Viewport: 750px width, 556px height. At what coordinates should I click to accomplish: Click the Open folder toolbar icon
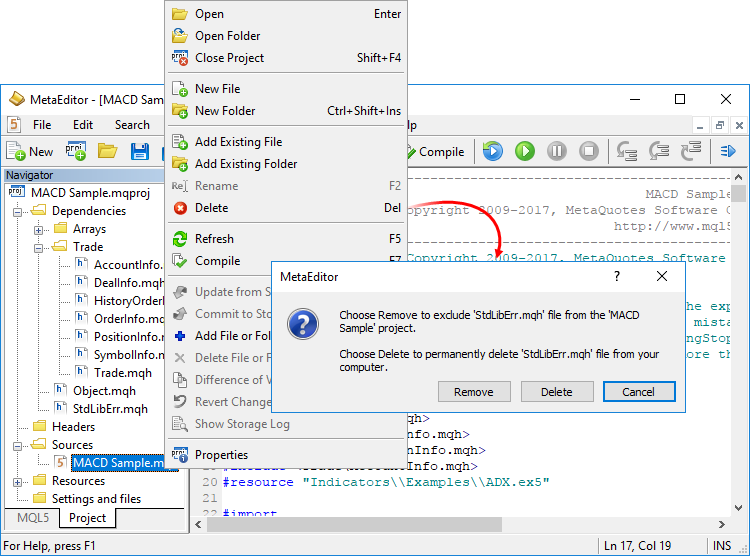(108, 151)
